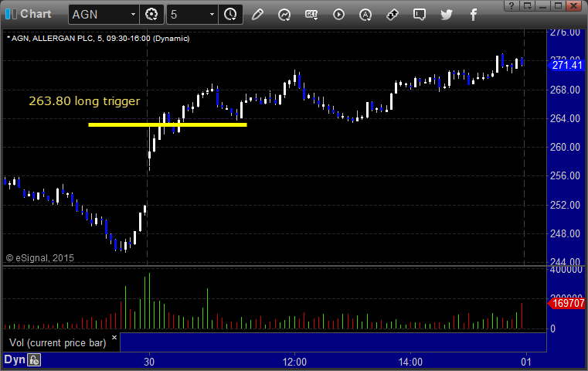Maximize the chart window

pos(558,5)
